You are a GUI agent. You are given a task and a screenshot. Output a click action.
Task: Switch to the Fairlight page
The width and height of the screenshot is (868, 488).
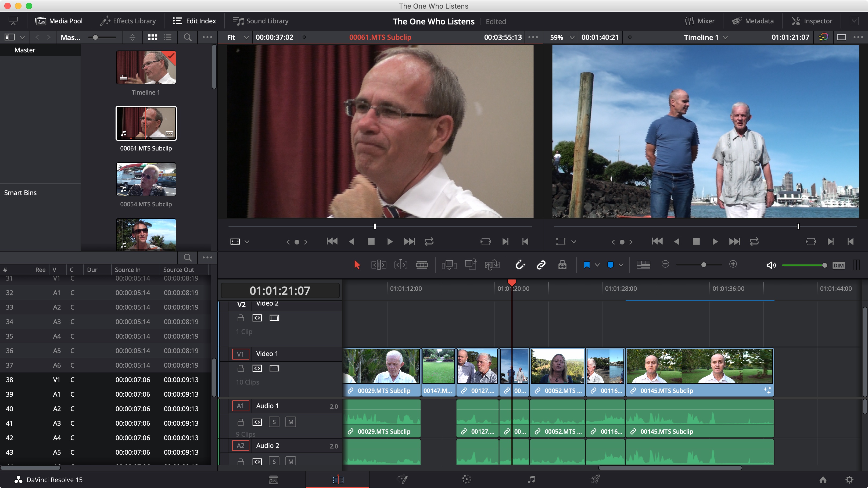coord(531,479)
